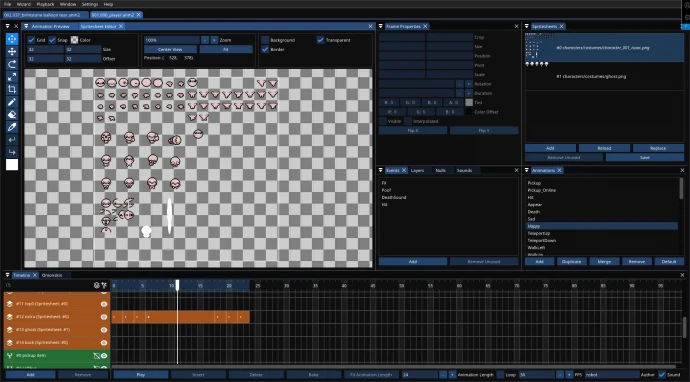Hide the #12 extra layer using eye icon

[x=104, y=317]
